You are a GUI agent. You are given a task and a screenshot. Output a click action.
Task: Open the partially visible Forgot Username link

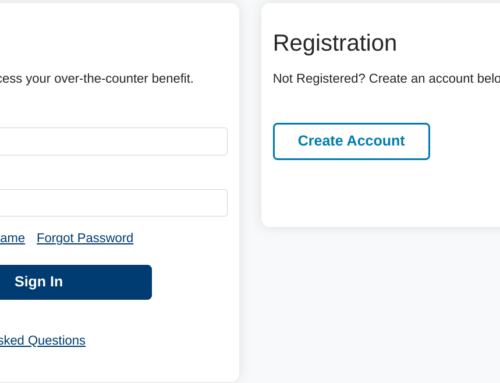12,238
